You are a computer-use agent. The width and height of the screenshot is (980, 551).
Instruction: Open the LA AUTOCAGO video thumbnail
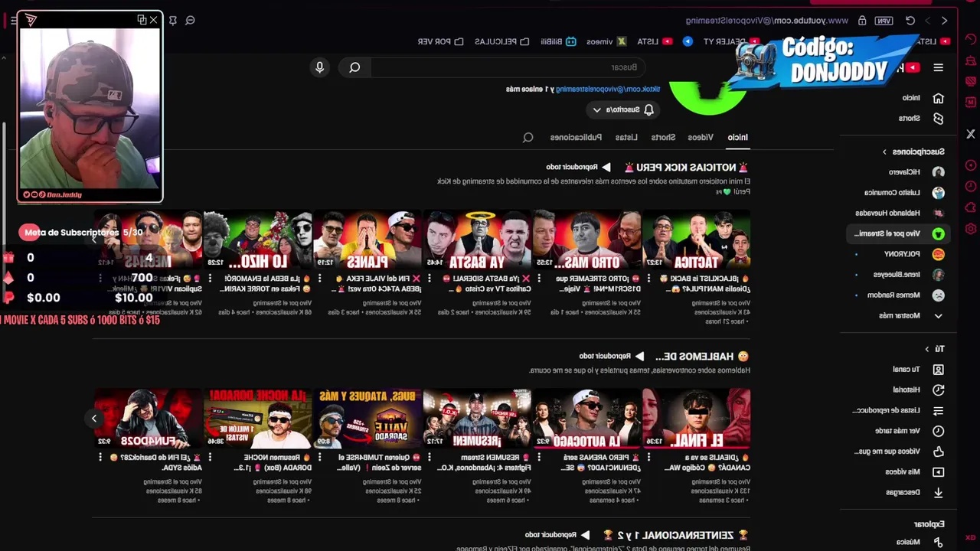(x=587, y=418)
